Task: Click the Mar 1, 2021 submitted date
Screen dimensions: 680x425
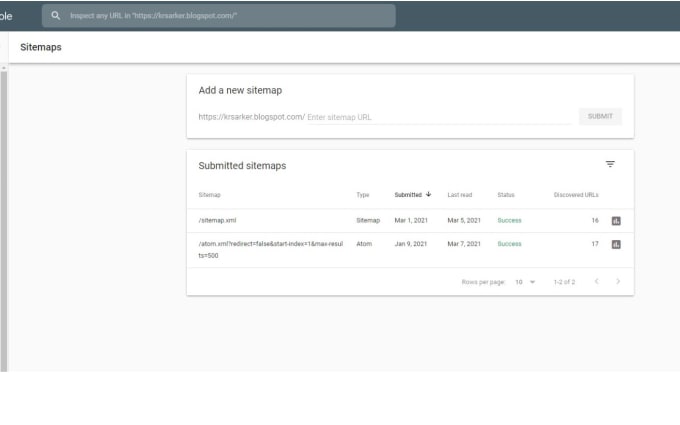Action: coord(411,220)
